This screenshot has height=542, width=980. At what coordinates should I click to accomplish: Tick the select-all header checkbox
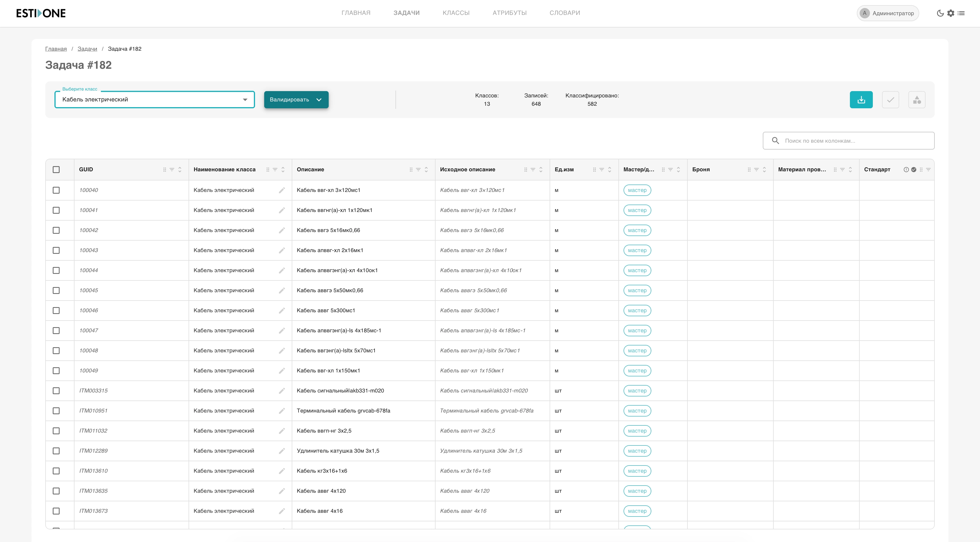coord(56,170)
